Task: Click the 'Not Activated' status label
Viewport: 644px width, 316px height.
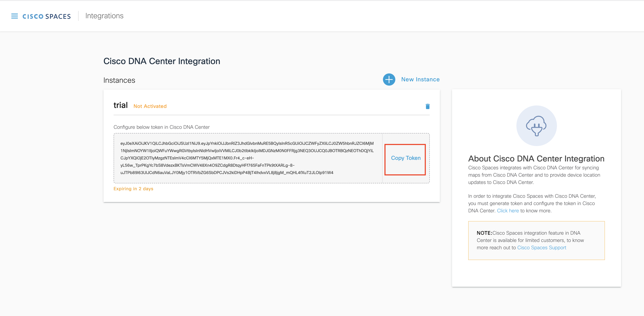Action: pos(150,106)
